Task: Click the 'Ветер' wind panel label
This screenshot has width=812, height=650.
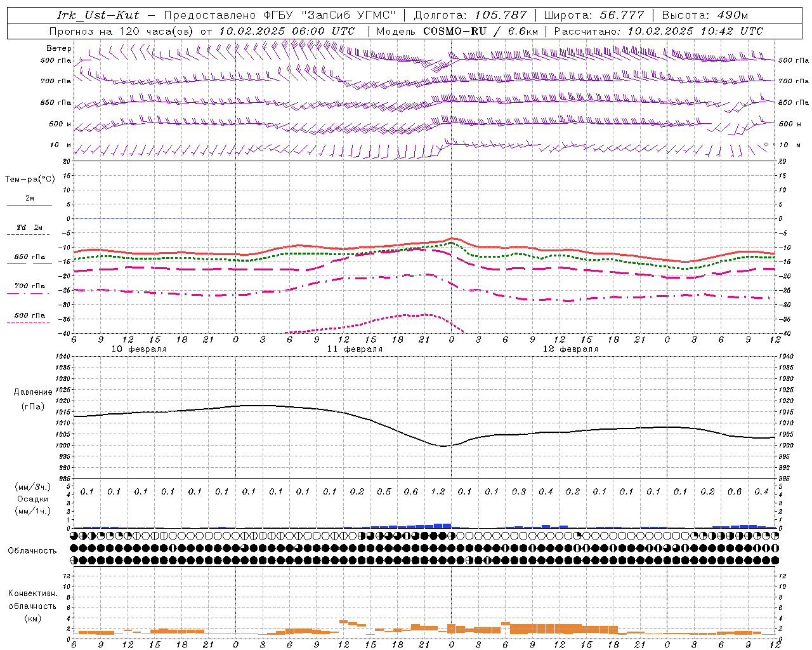Action: point(58,48)
